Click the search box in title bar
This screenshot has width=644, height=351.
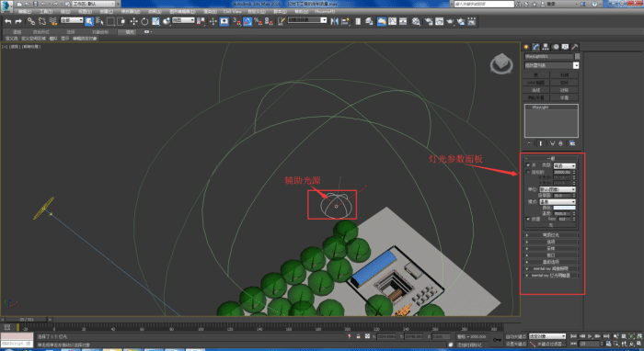coord(484,4)
